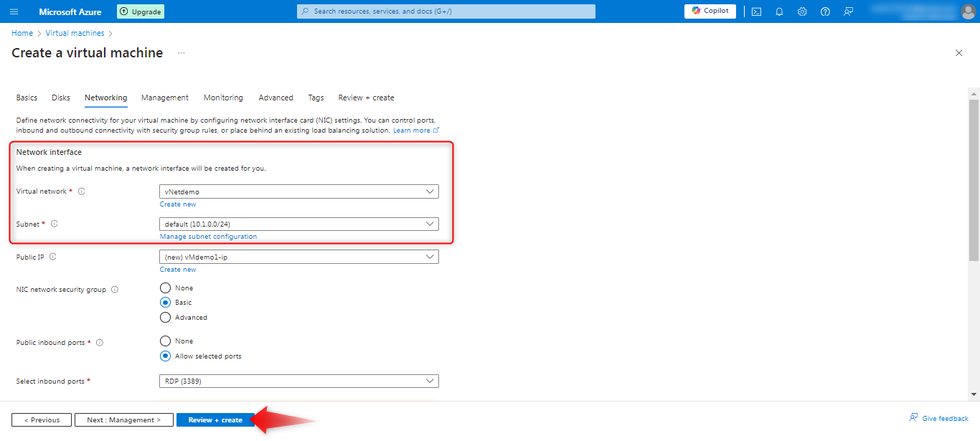Image resolution: width=980 pixels, height=441 pixels.
Task: Switch to the Tags tab
Action: 316,98
